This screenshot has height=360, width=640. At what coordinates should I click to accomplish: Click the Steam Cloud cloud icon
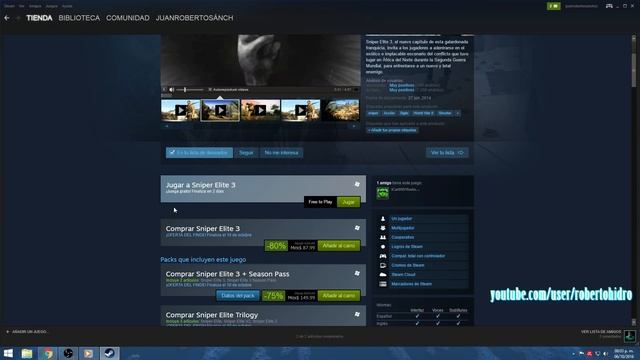(x=383, y=275)
